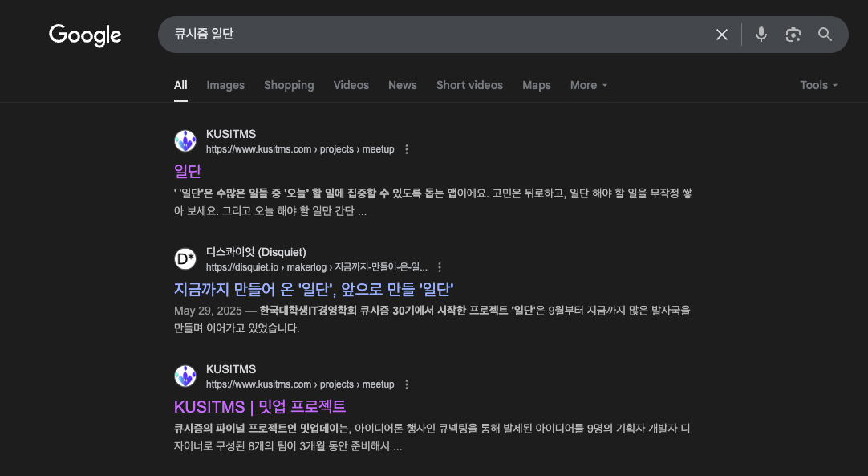Start voice search with microphone icon
This screenshot has width=868, height=476.
761,35
